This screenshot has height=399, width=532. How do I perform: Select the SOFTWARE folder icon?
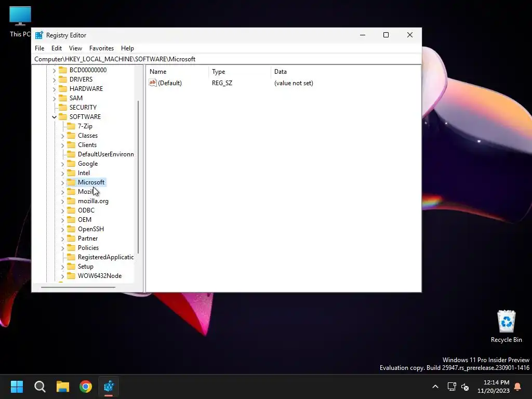coord(63,117)
